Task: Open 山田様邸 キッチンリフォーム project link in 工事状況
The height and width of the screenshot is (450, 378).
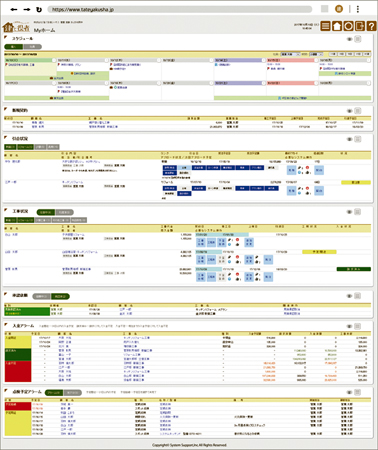Action: click(80, 252)
